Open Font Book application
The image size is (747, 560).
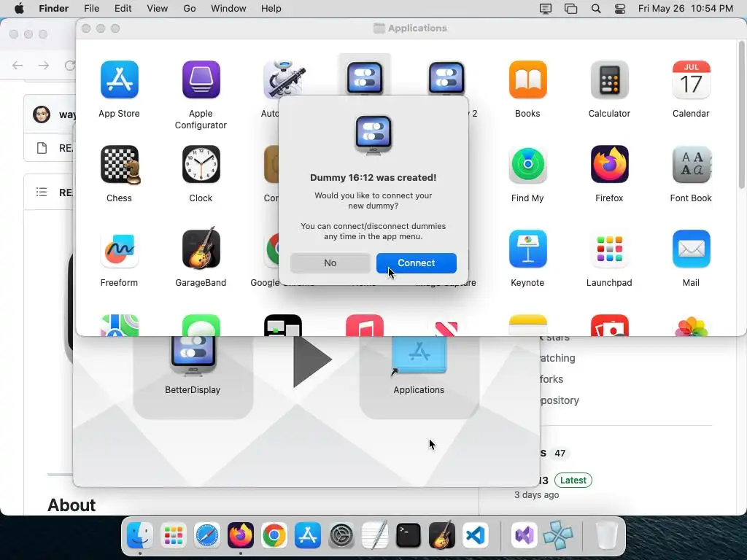tap(691, 164)
